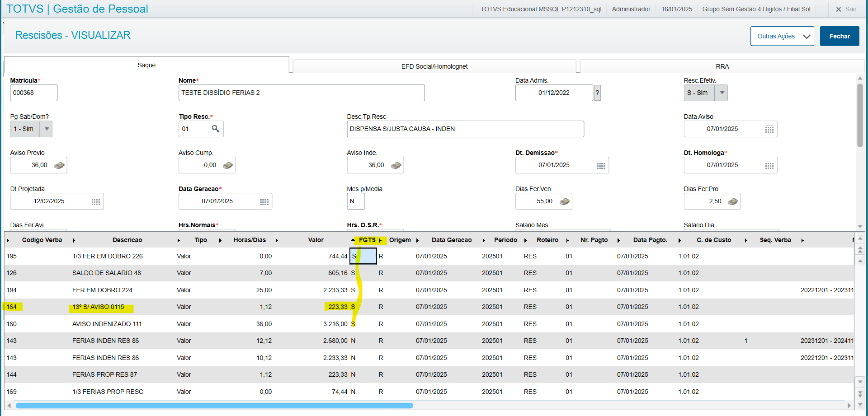
Task: Click the form vertical scrollbar thumb
Action: [860, 115]
